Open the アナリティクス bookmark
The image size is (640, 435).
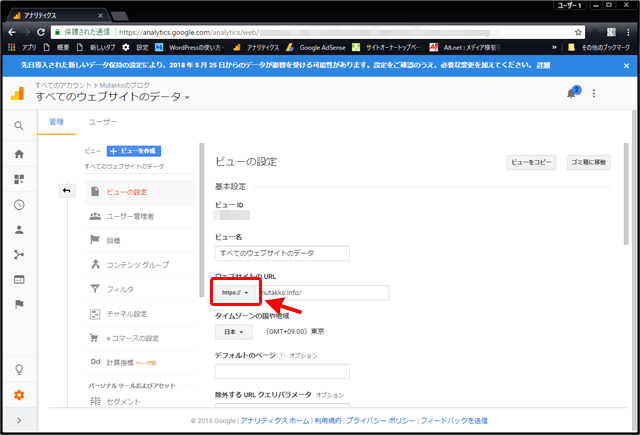coord(256,47)
